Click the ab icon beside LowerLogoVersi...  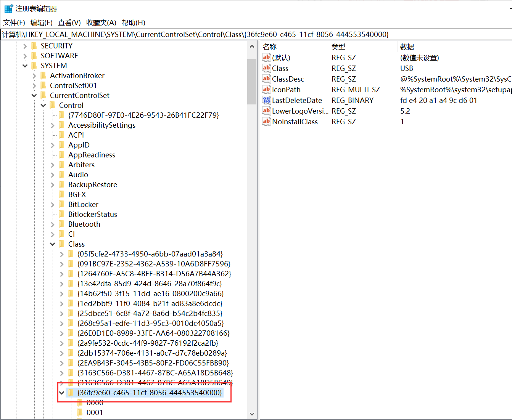(x=266, y=111)
